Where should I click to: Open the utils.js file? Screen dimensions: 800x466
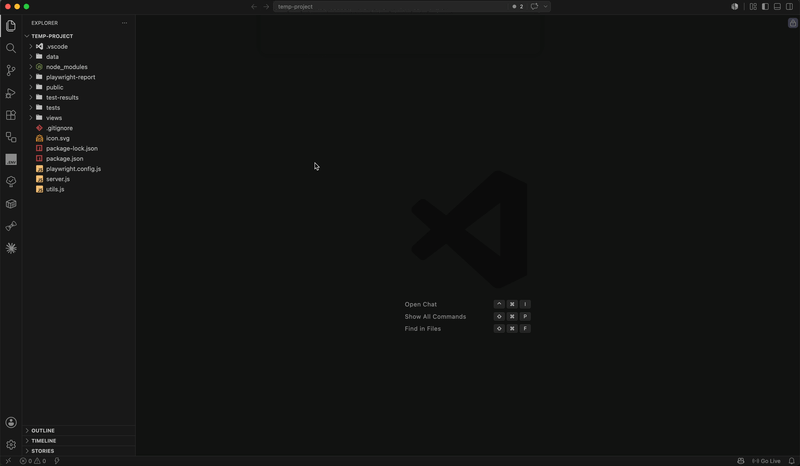[79, 189]
